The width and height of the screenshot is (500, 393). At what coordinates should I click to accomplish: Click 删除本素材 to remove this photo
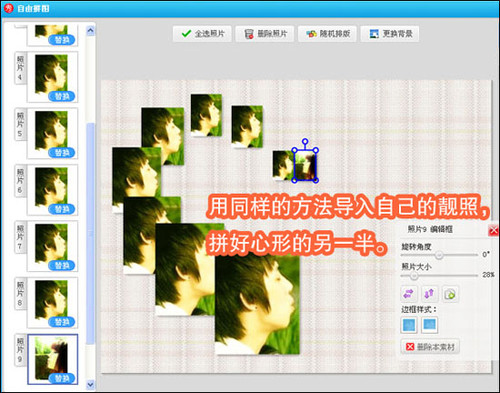click(x=430, y=347)
